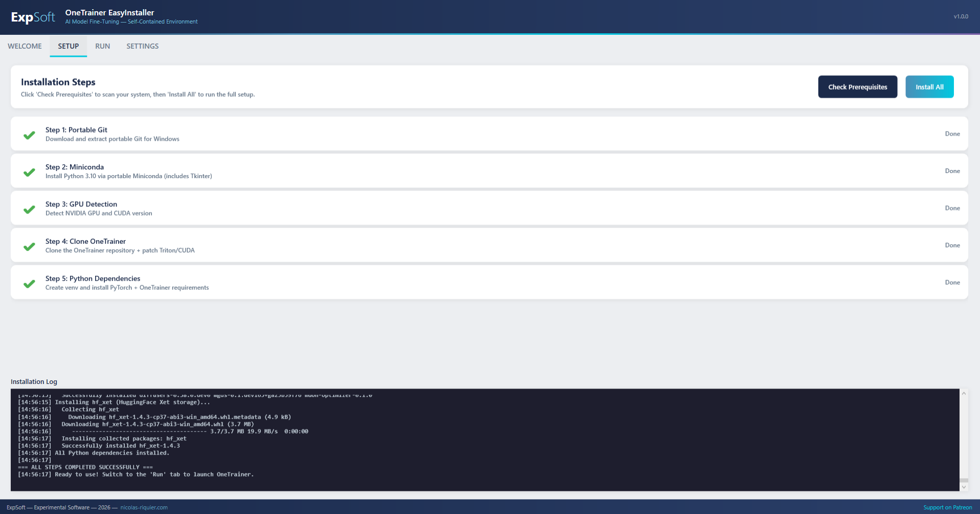Click 'Download and extract portable Git for Windows'

tap(113, 139)
